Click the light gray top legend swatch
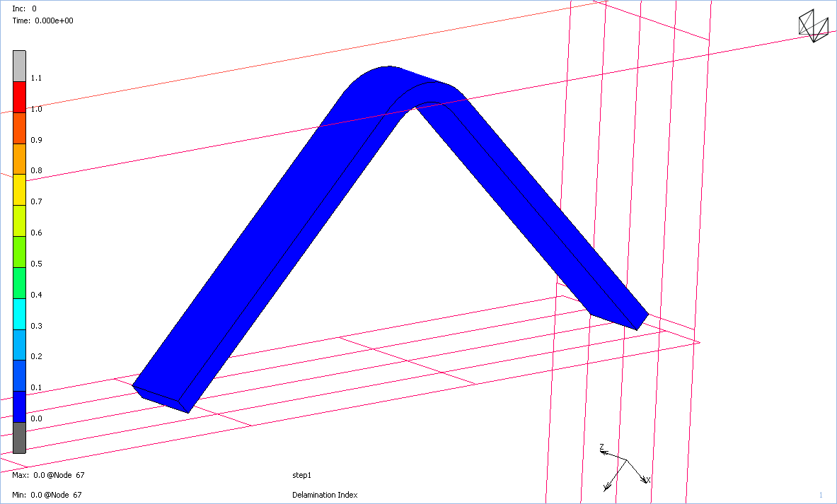This screenshot has height=504, width=837. point(19,66)
